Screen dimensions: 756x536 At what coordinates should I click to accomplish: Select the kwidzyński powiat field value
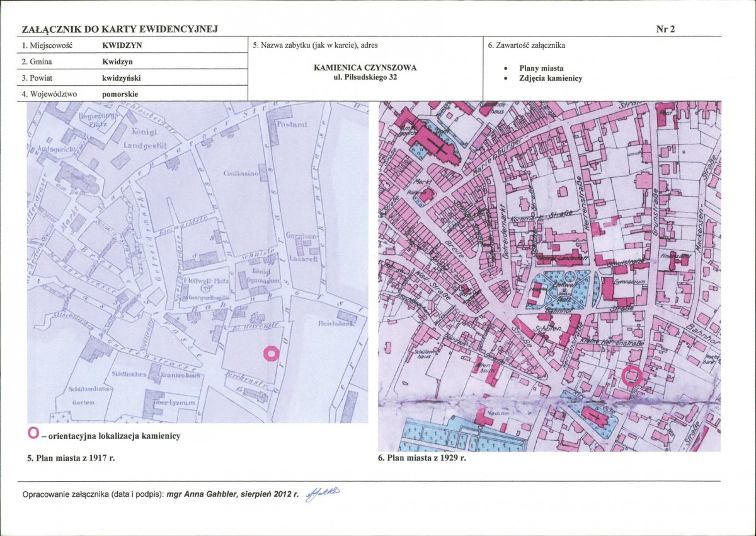click(x=122, y=78)
